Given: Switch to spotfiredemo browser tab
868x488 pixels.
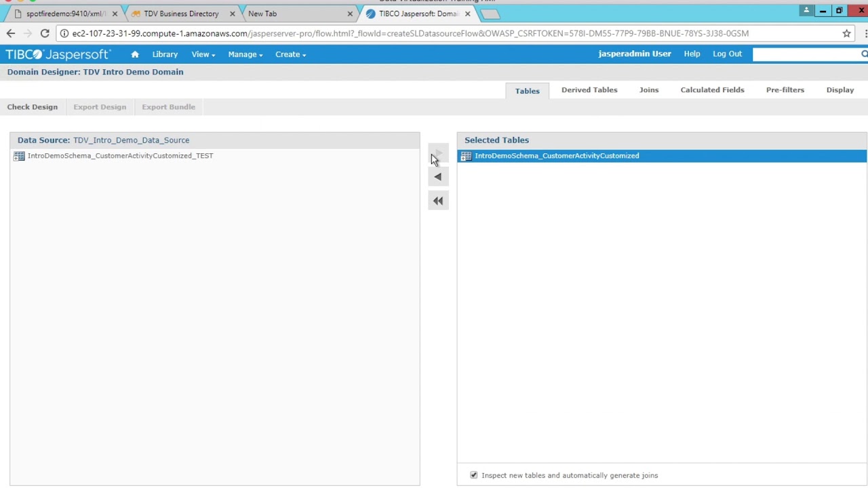Looking at the screenshot, I should (x=64, y=14).
